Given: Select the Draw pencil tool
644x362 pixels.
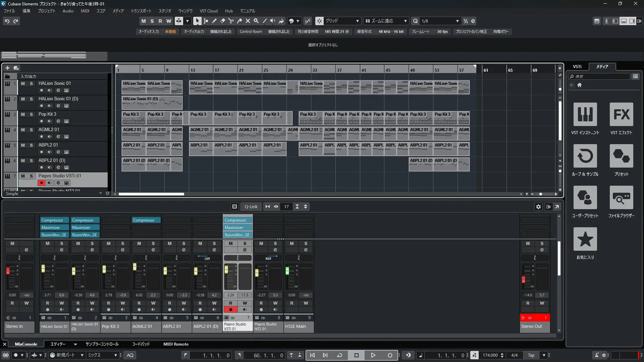Looking at the screenshot, I should point(214,21).
